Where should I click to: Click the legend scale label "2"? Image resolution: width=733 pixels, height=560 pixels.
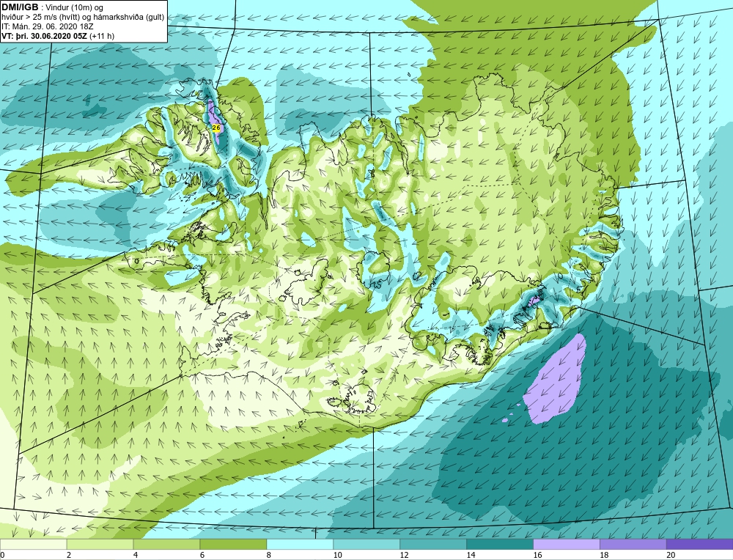(69, 555)
